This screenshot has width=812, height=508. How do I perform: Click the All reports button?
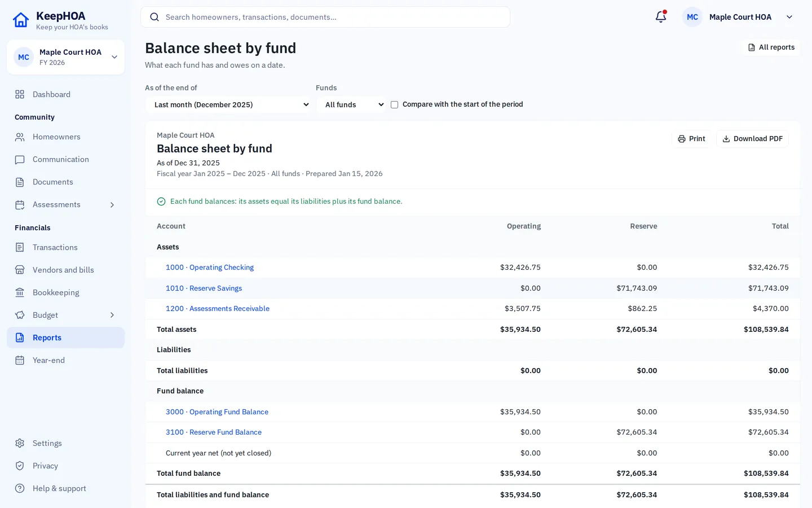coord(771,47)
